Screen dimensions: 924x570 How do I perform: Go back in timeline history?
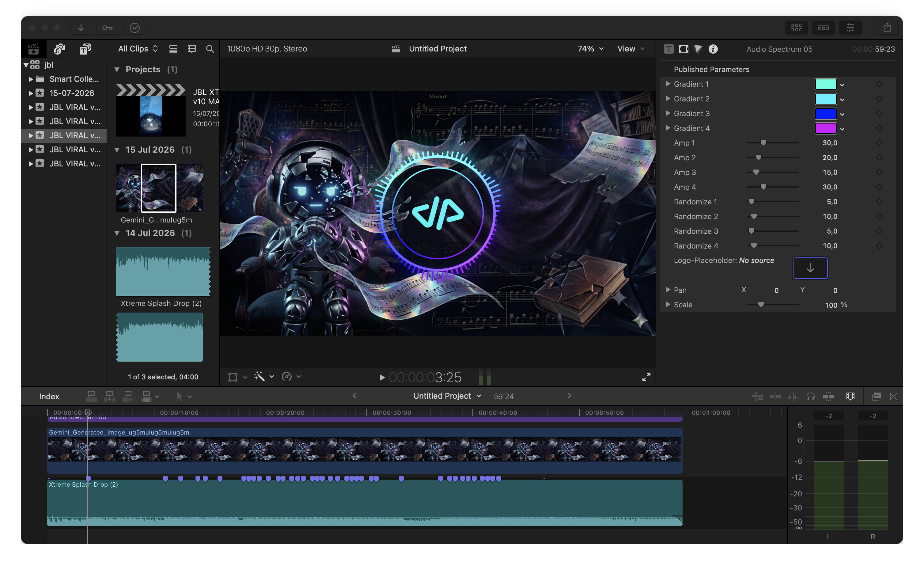tap(354, 395)
